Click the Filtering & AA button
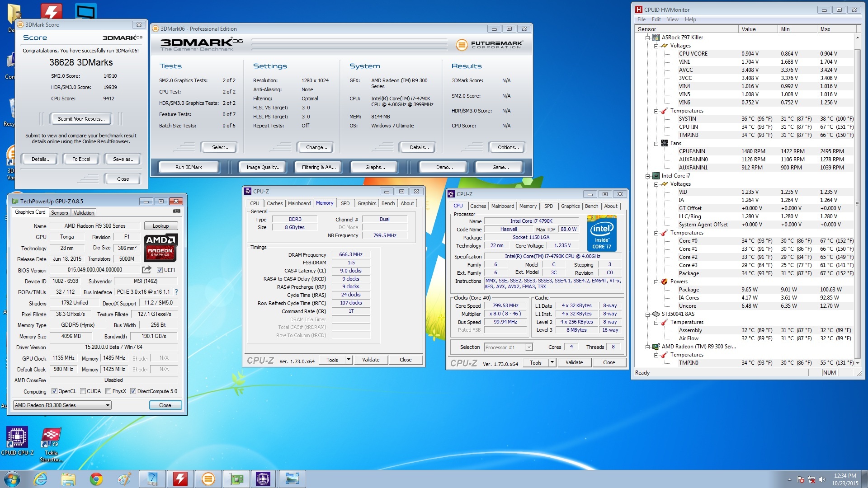 (x=318, y=167)
